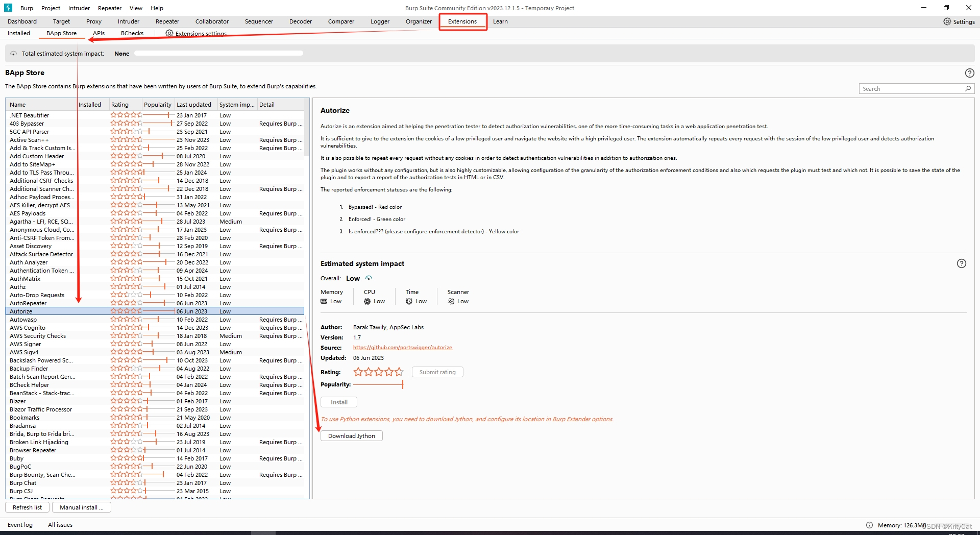Image resolution: width=980 pixels, height=535 pixels.
Task: Open the Help menu
Action: (x=157, y=8)
